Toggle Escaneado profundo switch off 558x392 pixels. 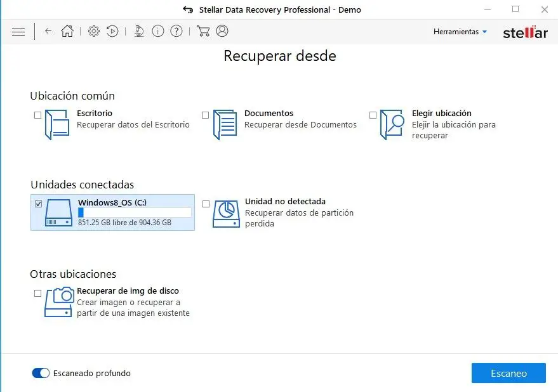click(41, 373)
